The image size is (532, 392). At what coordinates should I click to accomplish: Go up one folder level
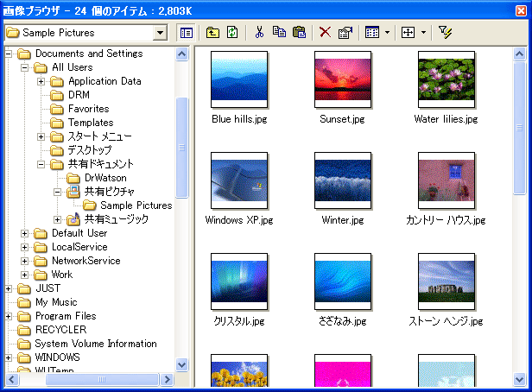pos(212,33)
